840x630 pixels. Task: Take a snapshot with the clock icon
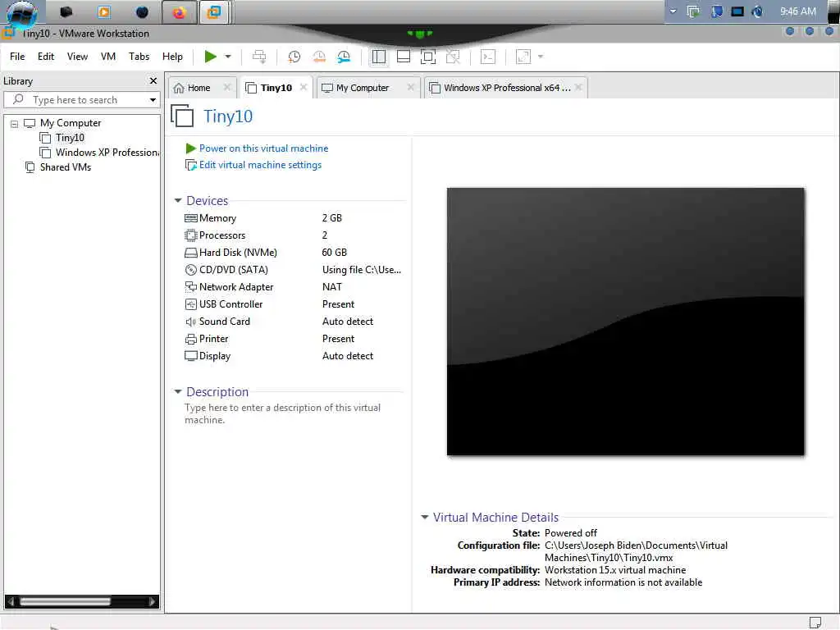[294, 57]
